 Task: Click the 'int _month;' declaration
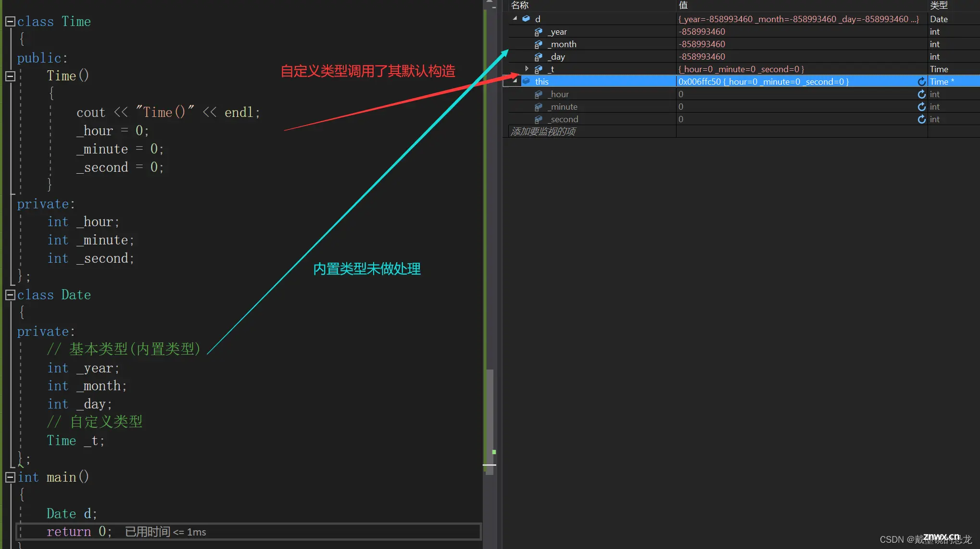click(87, 386)
